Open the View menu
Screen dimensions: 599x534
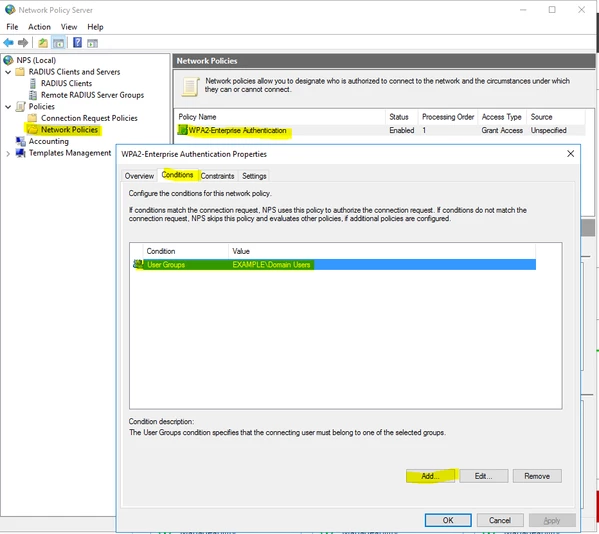pyautogui.click(x=69, y=27)
